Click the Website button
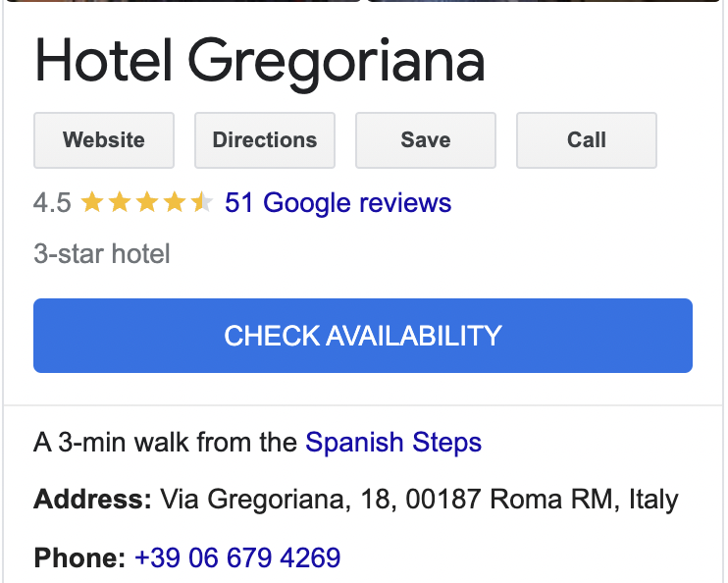 104,140
